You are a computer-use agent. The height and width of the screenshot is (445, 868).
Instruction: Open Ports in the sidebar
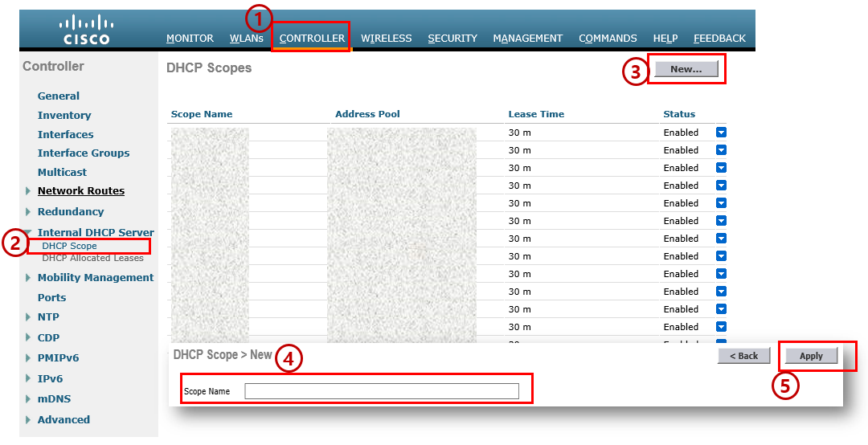(51, 297)
